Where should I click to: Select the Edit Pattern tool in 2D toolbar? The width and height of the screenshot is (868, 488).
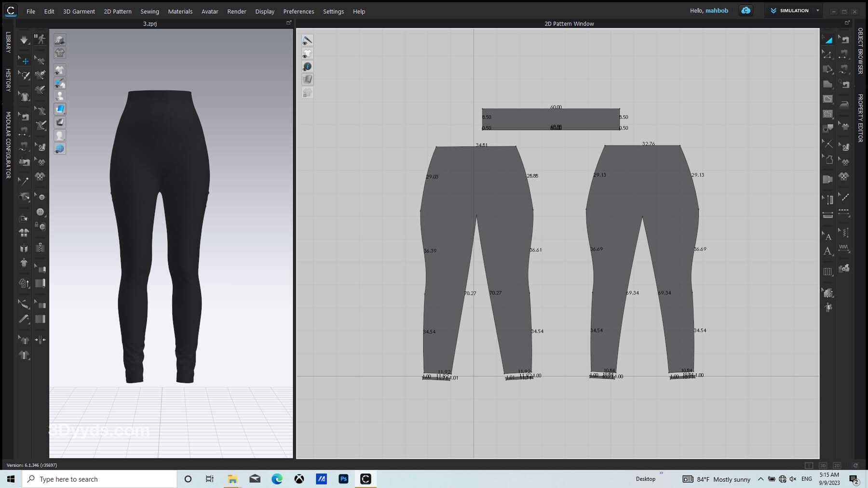click(827, 54)
